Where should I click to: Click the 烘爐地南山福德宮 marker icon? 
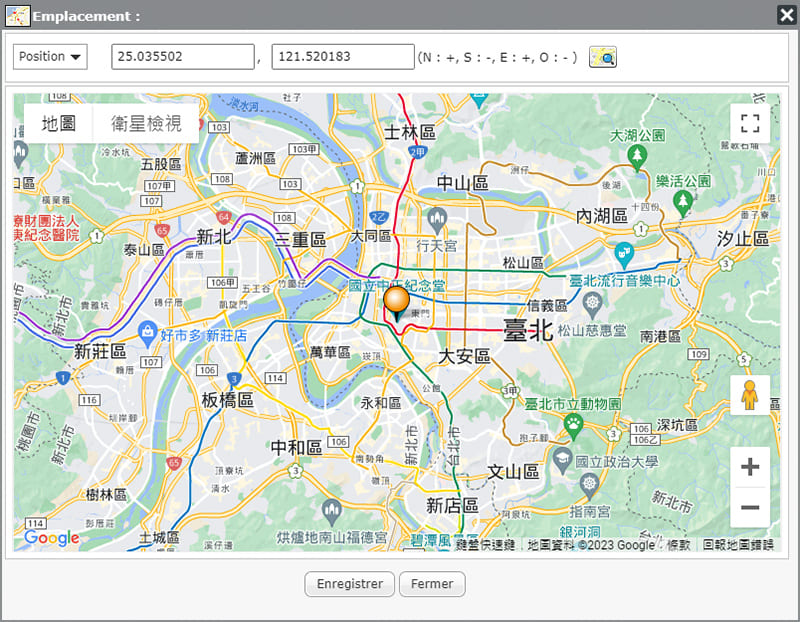pos(332,512)
